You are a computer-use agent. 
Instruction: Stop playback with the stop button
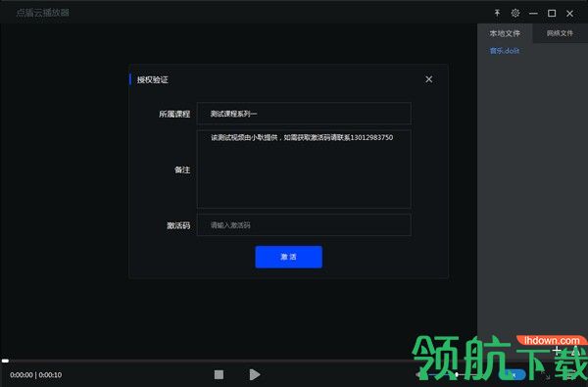219,374
